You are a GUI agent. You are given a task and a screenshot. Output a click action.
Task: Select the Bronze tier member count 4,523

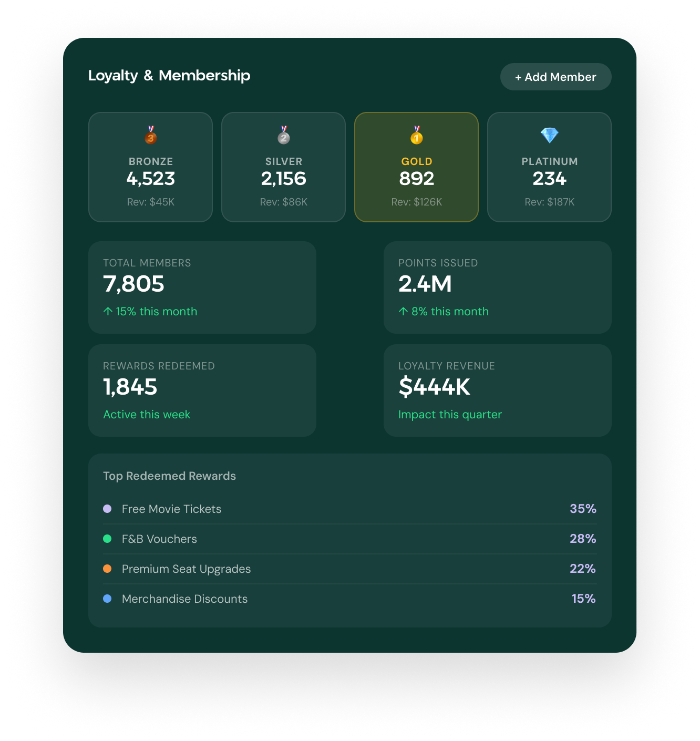click(x=151, y=179)
